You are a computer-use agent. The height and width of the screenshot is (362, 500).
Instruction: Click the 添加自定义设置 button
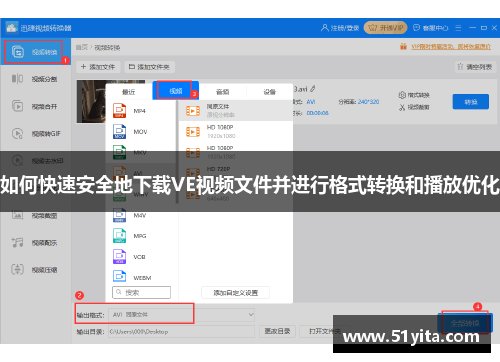point(235,293)
